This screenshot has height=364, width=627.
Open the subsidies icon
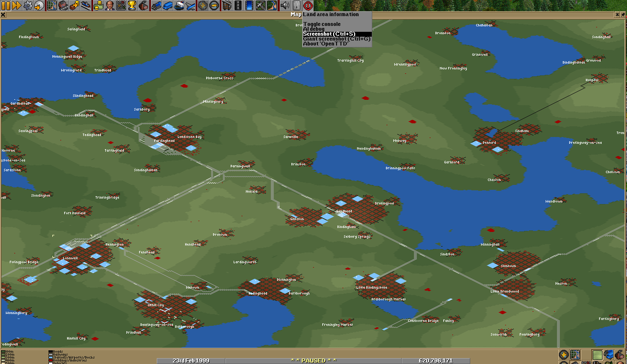point(73,5)
